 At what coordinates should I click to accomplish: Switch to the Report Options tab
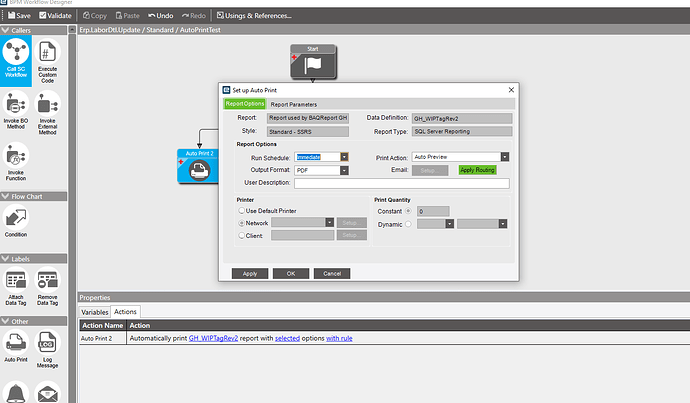[245, 104]
